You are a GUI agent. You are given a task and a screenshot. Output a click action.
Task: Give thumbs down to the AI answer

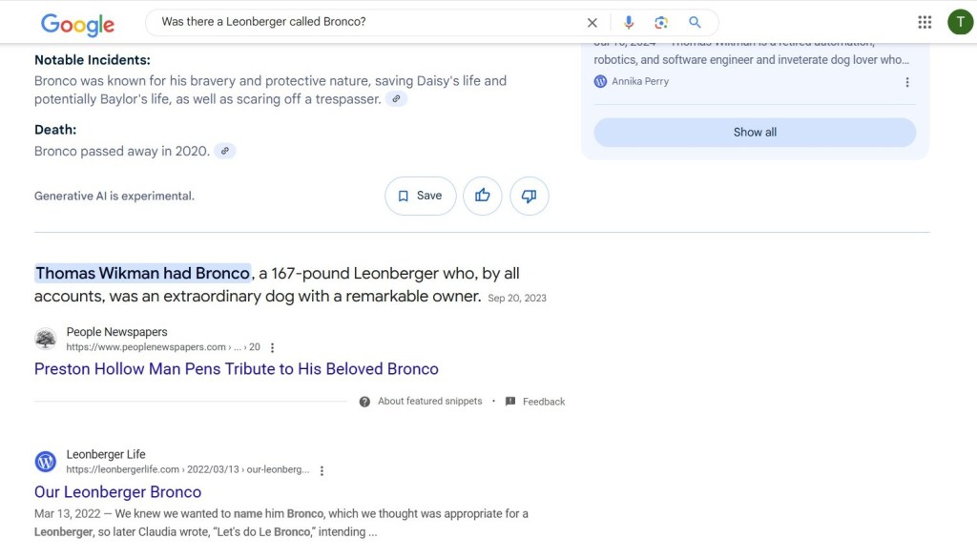[x=530, y=196]
